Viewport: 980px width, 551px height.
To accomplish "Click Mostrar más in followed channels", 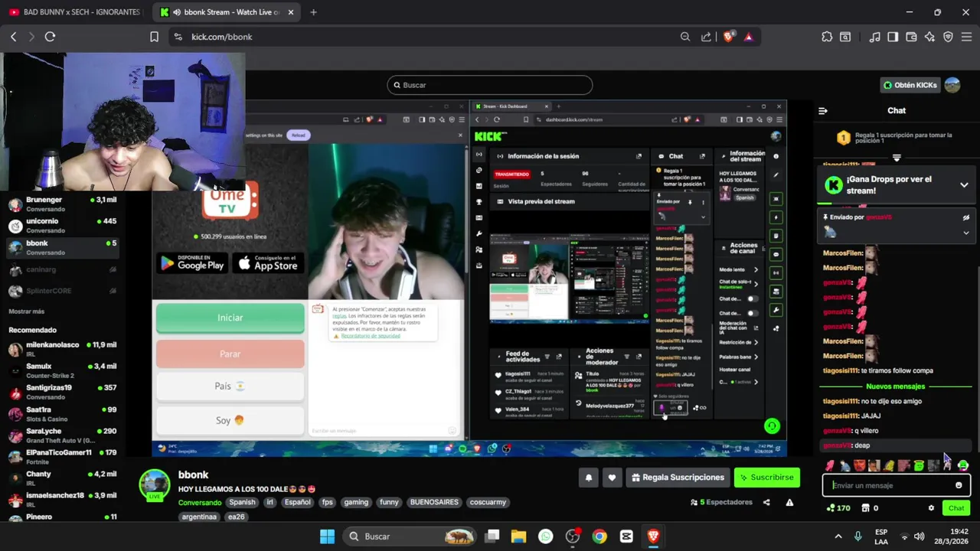I will pyautogui.click(x=27, y=311).
